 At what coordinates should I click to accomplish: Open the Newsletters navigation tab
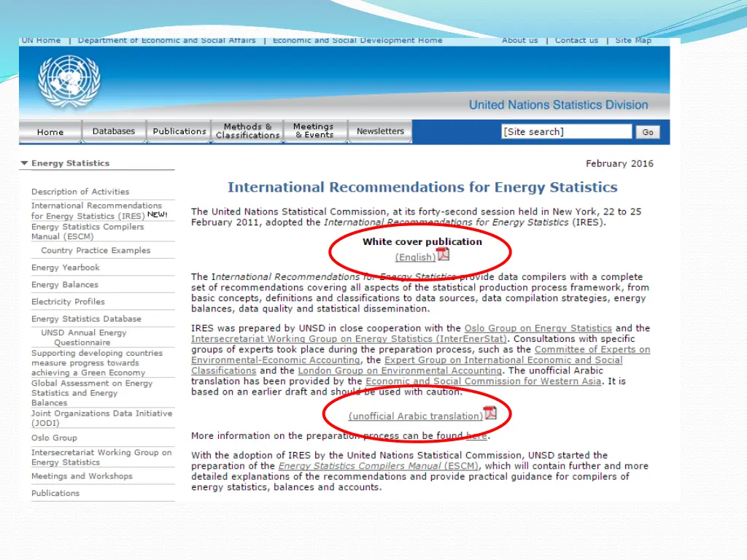tap(380, 131)
